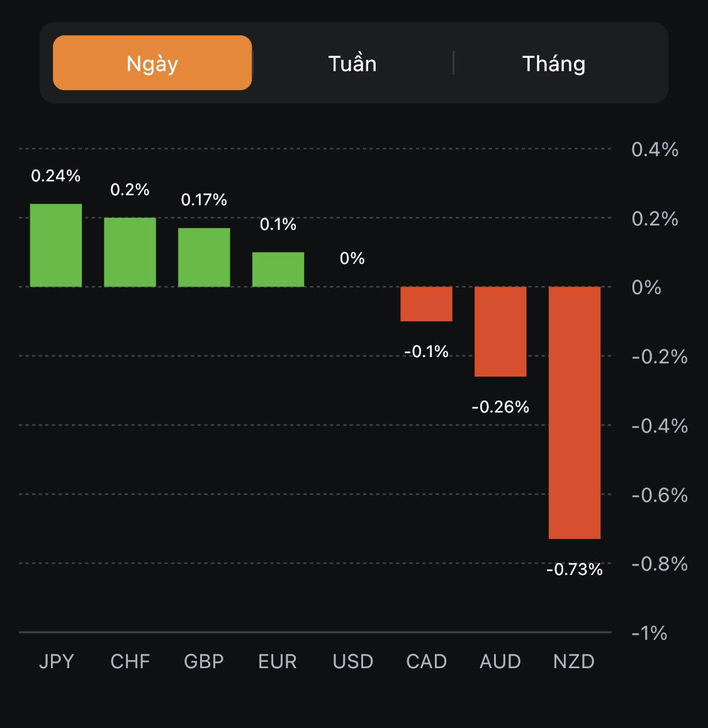Tap the AUD axis label
Image resolution: width=708 pixels, height=728 pixels.
coord(500,661)
